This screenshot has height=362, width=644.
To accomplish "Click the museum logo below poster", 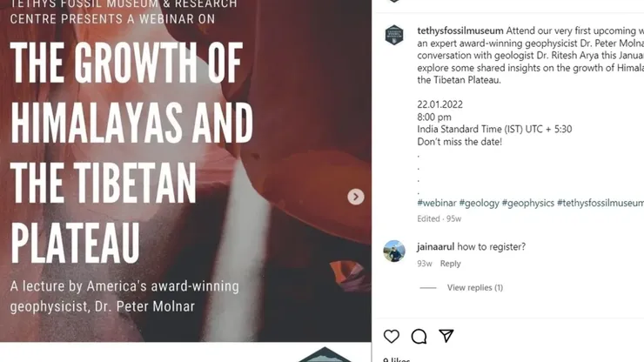I will (x=325, y=355).
